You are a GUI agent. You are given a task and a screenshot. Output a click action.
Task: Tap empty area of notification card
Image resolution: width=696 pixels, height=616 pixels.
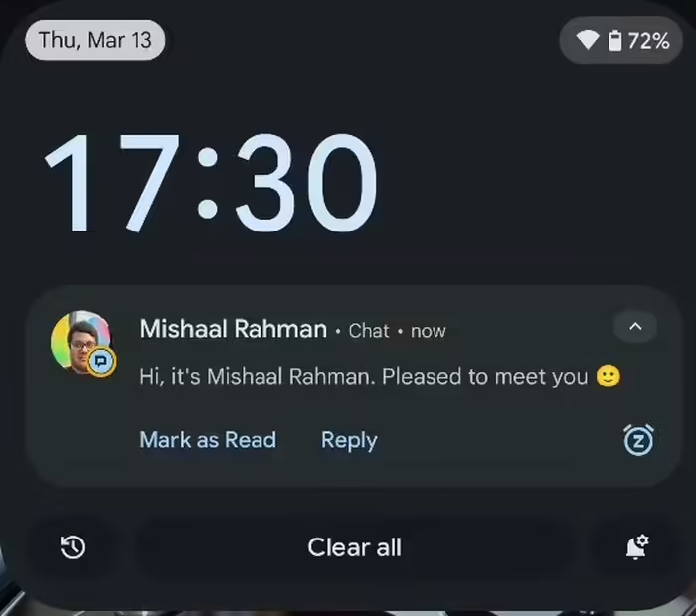click(x=488, y=443)
